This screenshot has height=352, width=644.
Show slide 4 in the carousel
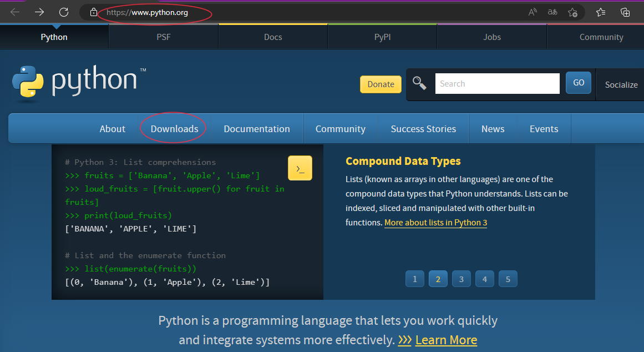pyautogui.click(x=485, y=279)
